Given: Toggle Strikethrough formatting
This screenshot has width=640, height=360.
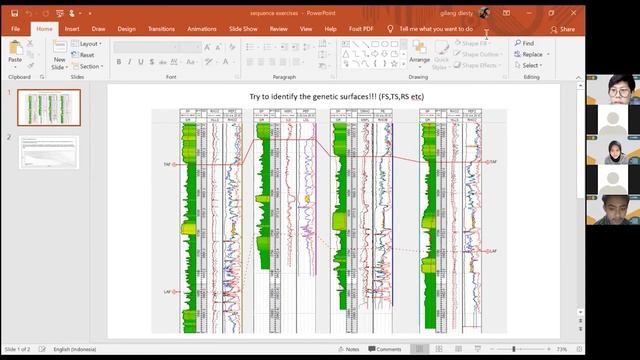Looking at the screenshot, I should [163, 62].
